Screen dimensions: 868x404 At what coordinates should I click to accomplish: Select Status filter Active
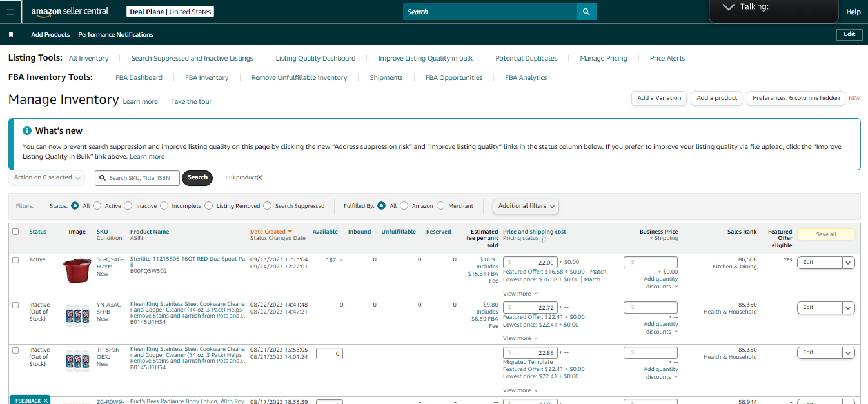[x=97, y=206]
